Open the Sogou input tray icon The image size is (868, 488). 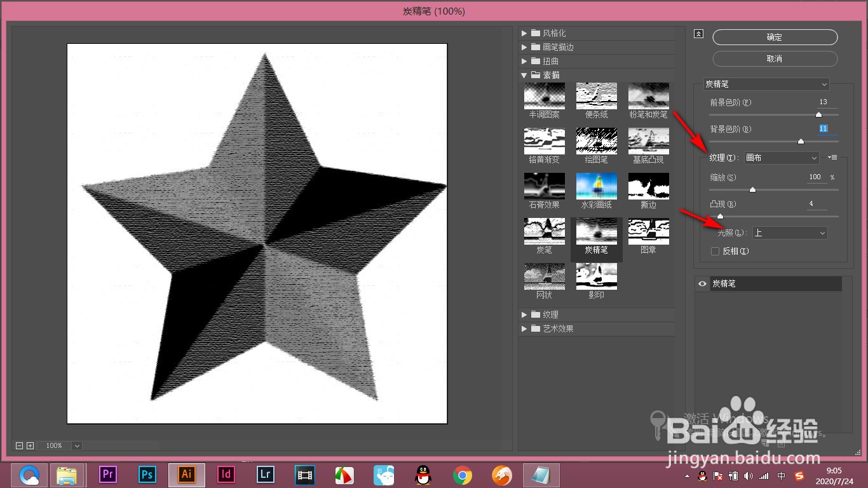tap(799, 475)
